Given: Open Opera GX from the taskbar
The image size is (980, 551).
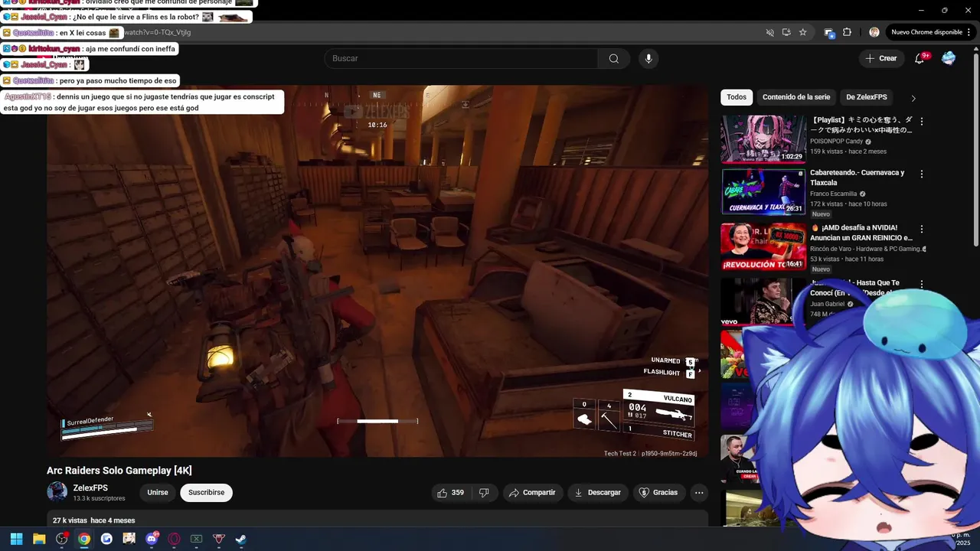Looking at the screenshot, I should tap(174, 539).
